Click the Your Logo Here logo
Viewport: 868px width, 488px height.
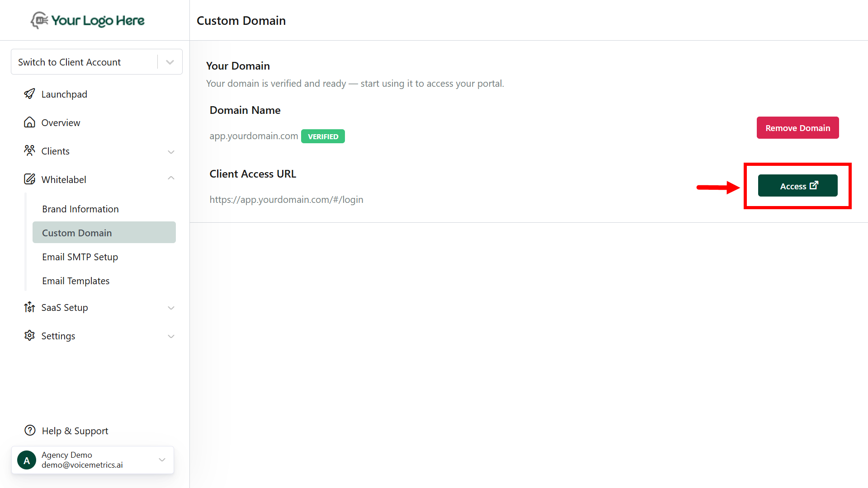tap(87, 20)
